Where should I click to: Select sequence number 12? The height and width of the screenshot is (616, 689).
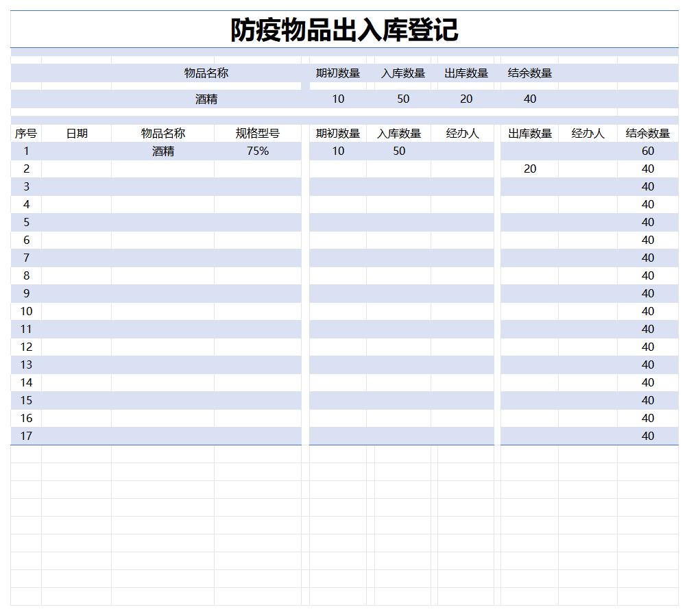point(26,347)
